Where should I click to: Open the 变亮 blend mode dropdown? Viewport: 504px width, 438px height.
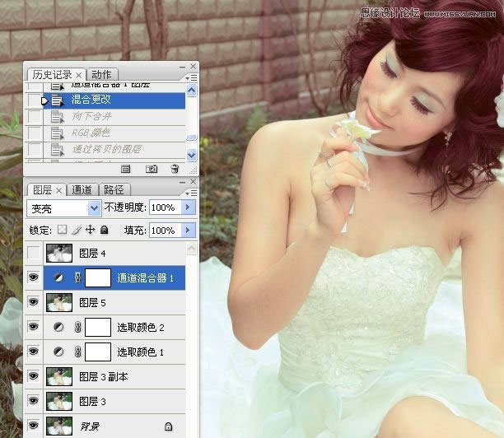click(x=94, y=208)
